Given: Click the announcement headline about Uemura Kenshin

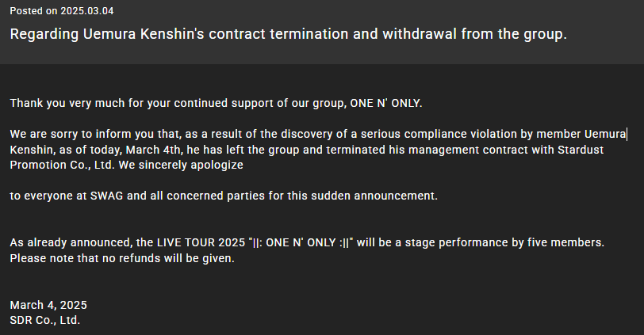Looking at the screenshot, I should 288,35.
